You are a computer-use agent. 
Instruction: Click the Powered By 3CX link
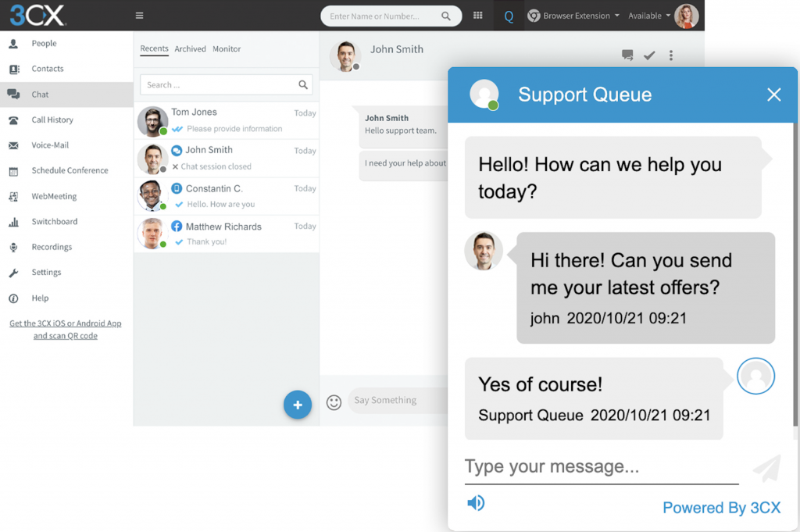click(x=721, y=508)
